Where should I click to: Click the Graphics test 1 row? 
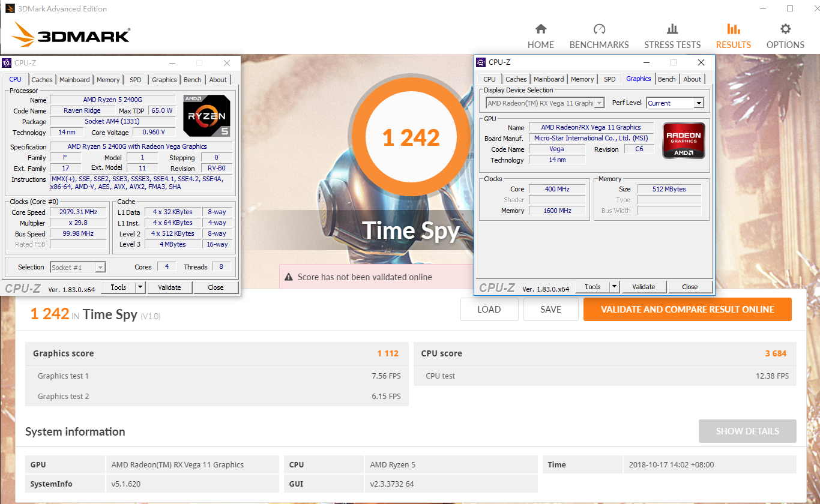tap(217, 376)
